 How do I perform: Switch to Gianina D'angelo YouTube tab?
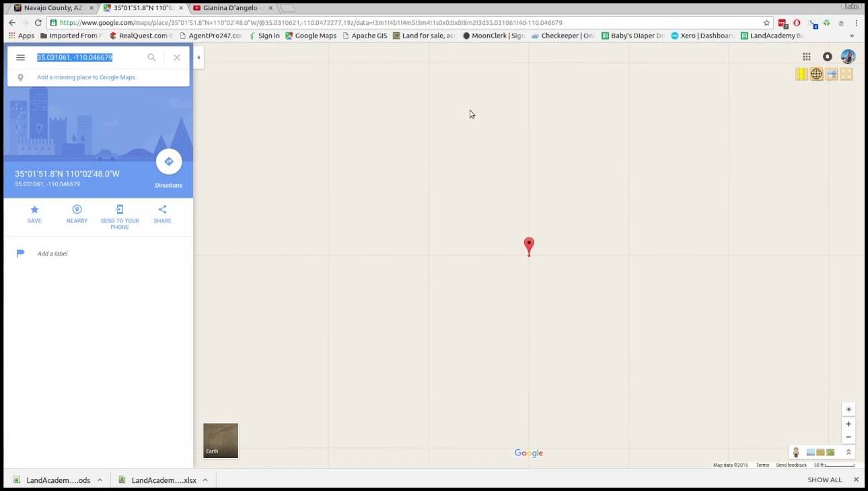click(x=232, y=8)
